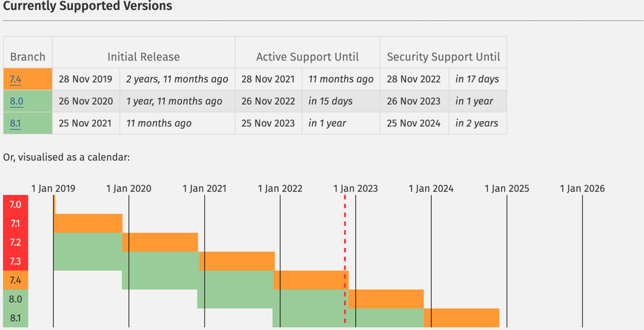The width and height of the screenshot is (644, 330).
Task: Click the orange 7.4 calendar row label
Action: [15, 280]
